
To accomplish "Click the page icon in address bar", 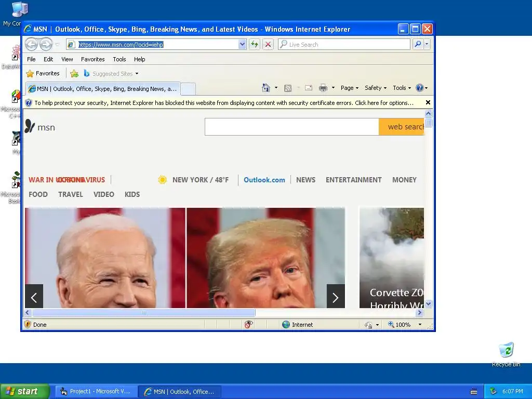I will [x=71, y=45].
